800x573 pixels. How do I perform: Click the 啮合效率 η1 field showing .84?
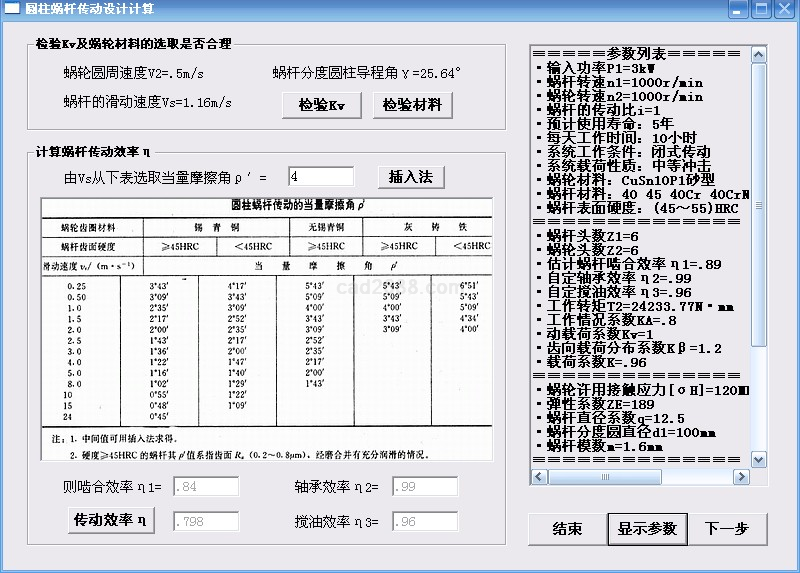click(206, 488)
